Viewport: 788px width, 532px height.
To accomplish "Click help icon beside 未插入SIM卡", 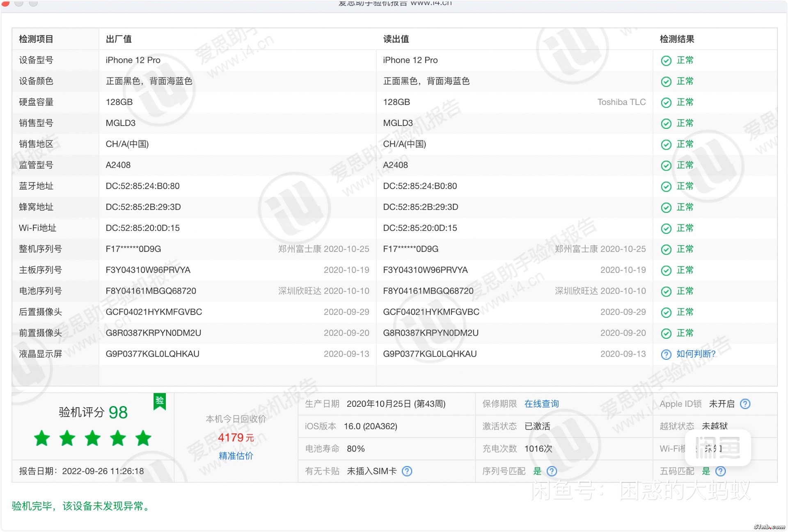I will [x=407, y=471].
